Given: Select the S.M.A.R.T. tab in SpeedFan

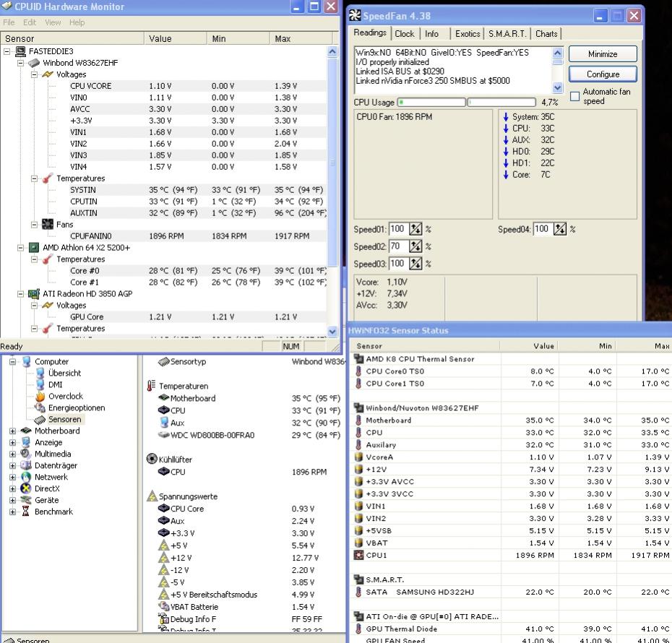Looking at the screenshot, I should point(507,34).
